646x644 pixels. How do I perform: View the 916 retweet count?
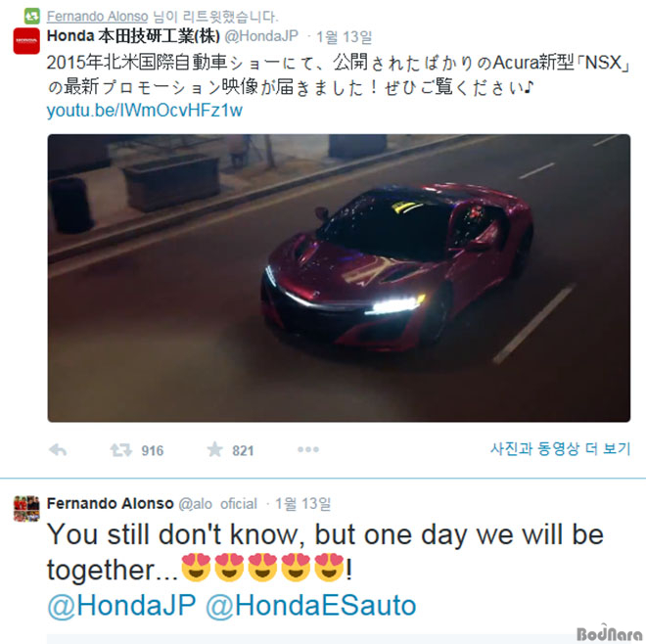click(153, 451)
